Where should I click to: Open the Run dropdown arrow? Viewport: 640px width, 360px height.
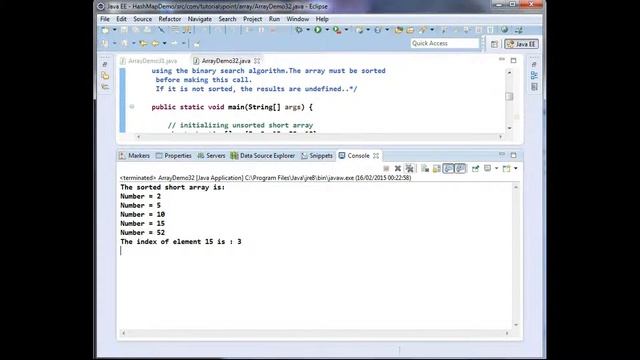click(x=327, y=30)
